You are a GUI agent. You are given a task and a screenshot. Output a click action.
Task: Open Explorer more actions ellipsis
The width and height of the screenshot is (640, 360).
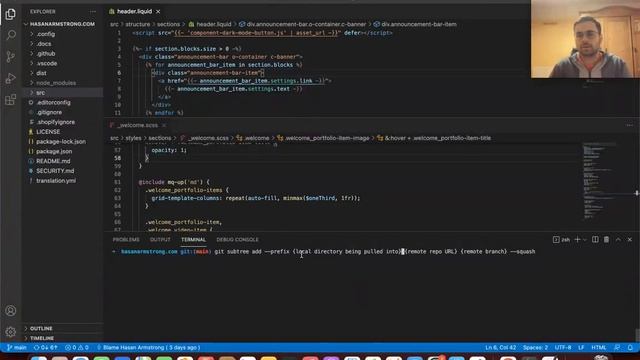coord(93,12)
